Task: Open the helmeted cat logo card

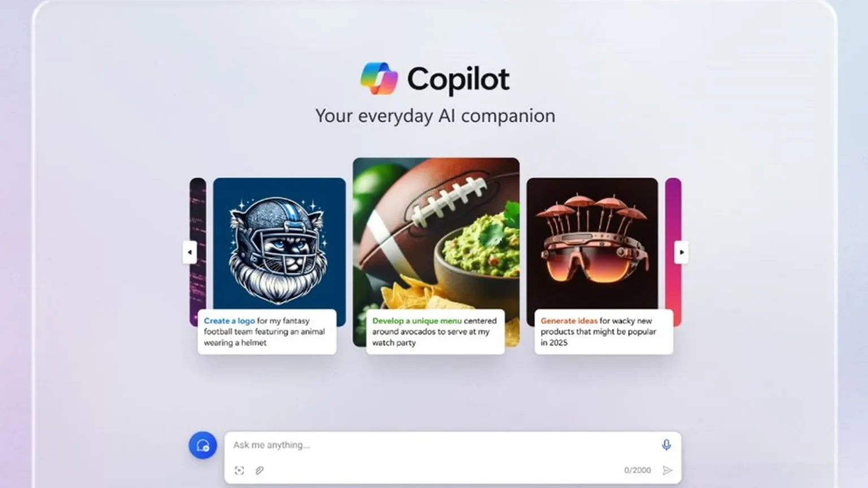Action: coord(279,244)
